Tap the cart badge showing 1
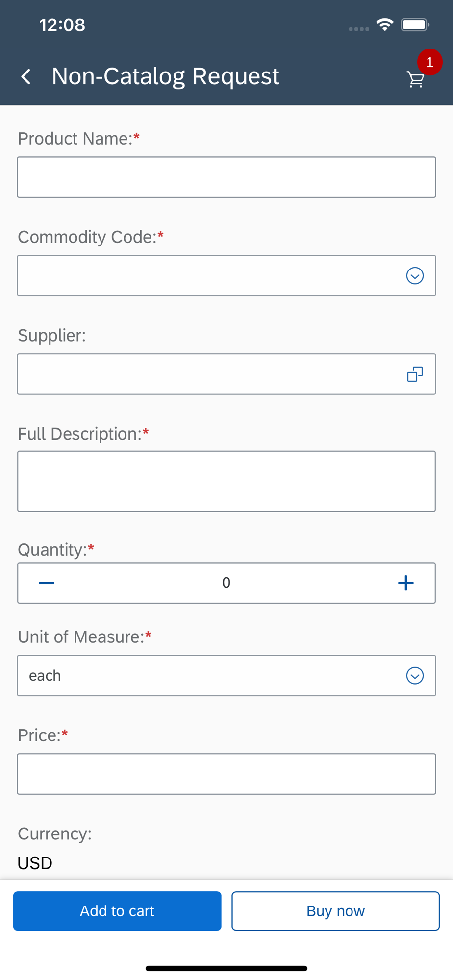 coord(429,62)
